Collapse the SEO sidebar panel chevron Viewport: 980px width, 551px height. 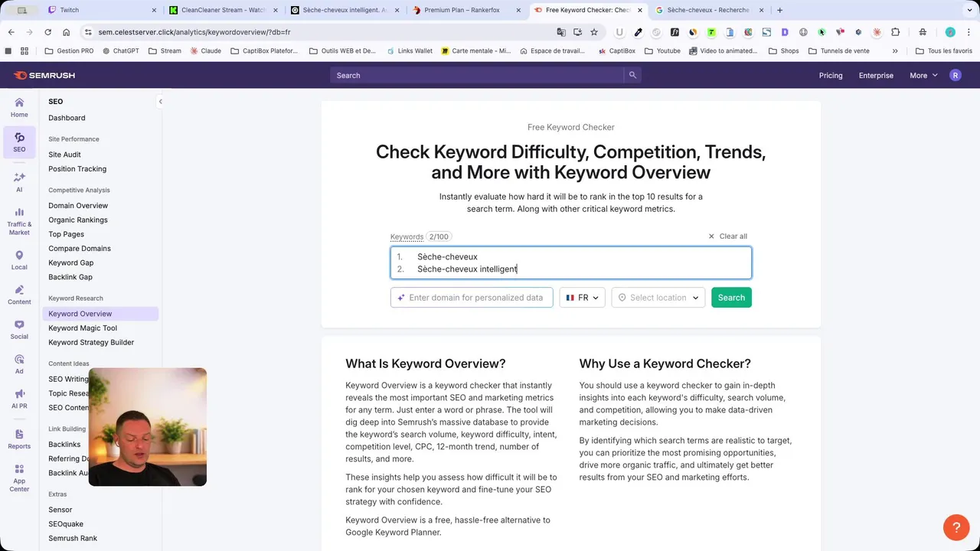160,102
